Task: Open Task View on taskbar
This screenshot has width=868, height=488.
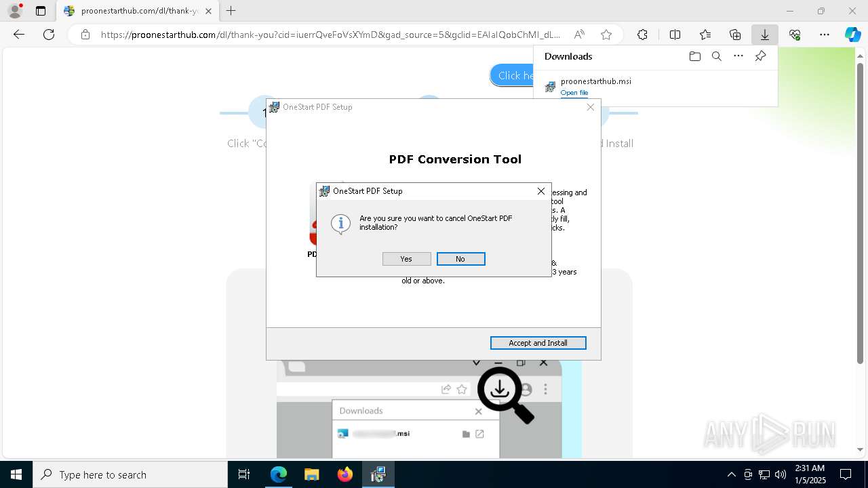Action: pos(244,474)
